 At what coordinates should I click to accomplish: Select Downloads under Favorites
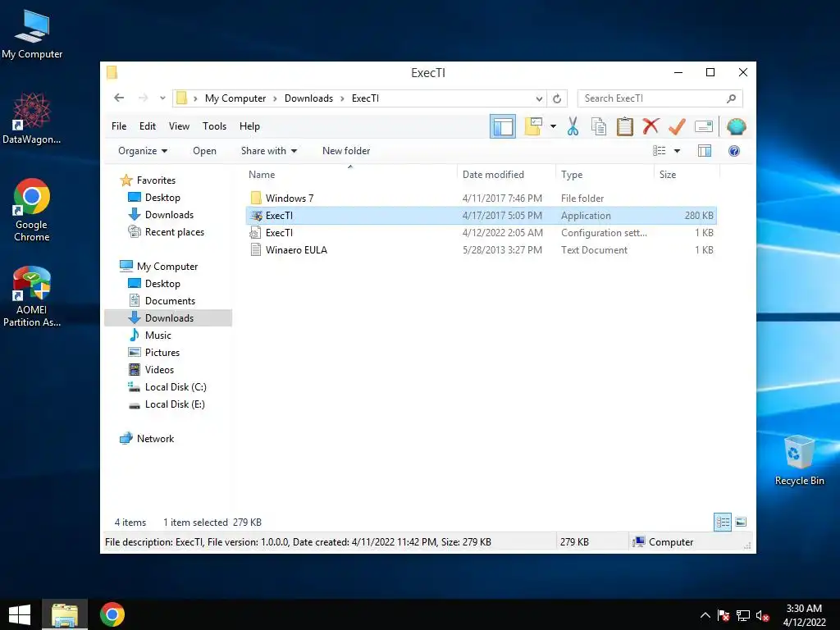pyautogui.click(x=169, y=215)
